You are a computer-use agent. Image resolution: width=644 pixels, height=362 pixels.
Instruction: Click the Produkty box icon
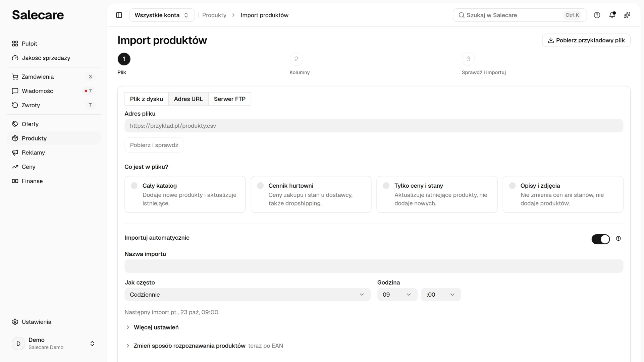tap(15, 138)
